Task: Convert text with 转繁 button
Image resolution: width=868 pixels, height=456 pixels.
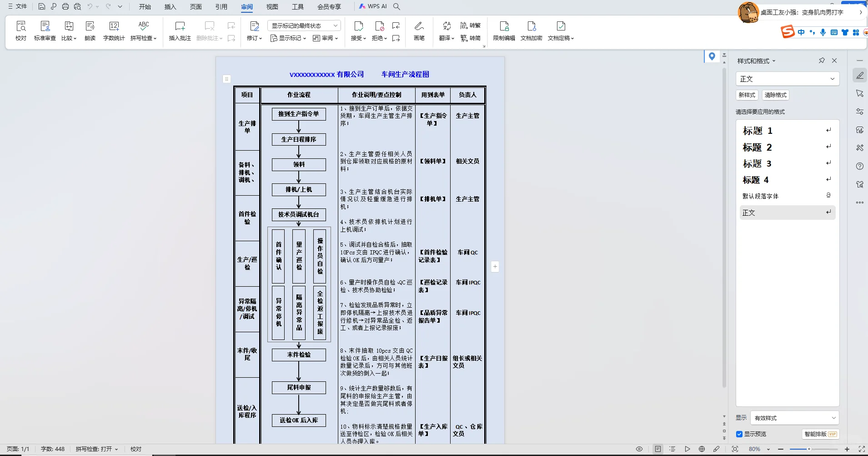Action: tap(471, 25)
